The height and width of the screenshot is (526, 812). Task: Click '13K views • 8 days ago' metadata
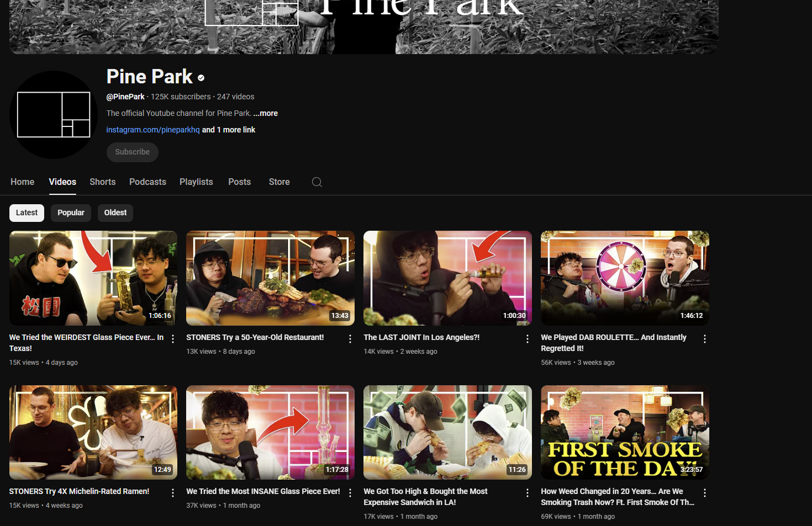tap(221, 352)
